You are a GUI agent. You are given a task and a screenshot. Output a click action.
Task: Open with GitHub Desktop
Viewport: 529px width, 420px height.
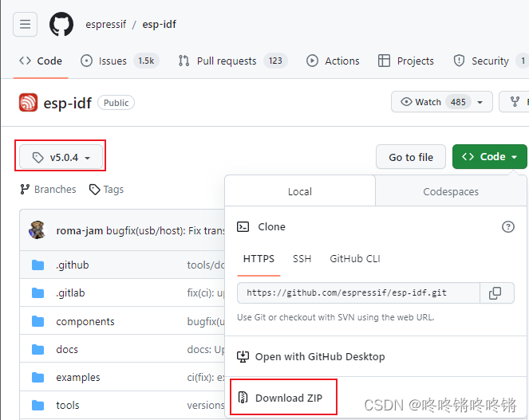click(x=310, y=356)
